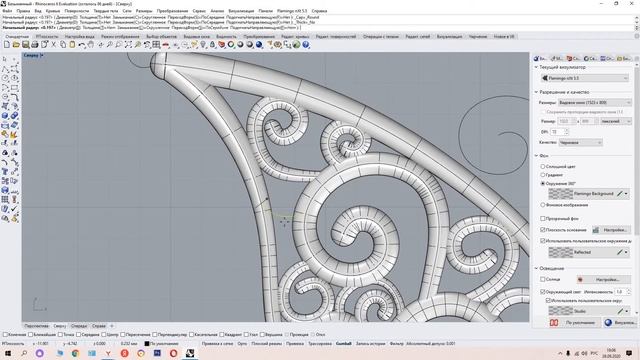Image resolution: width=640 pixels, height=360 pixels.
Task: Click the Save diskette icon
Action: coord(26,45)
